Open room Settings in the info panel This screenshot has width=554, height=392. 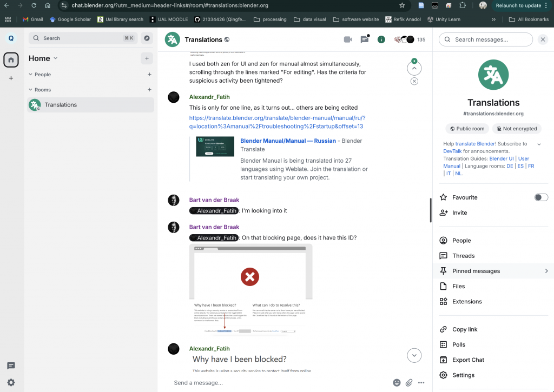click(x=493, y=375)
